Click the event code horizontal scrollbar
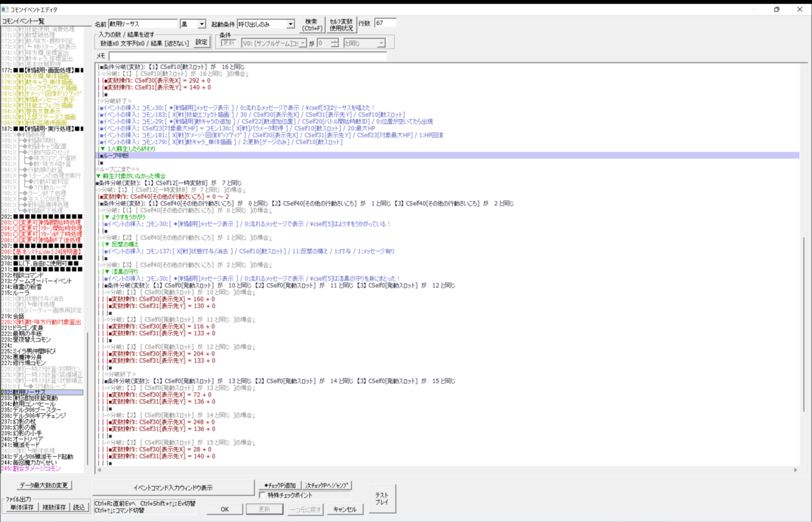This screenshot has width=812, height=522. [x=448, y=469]
